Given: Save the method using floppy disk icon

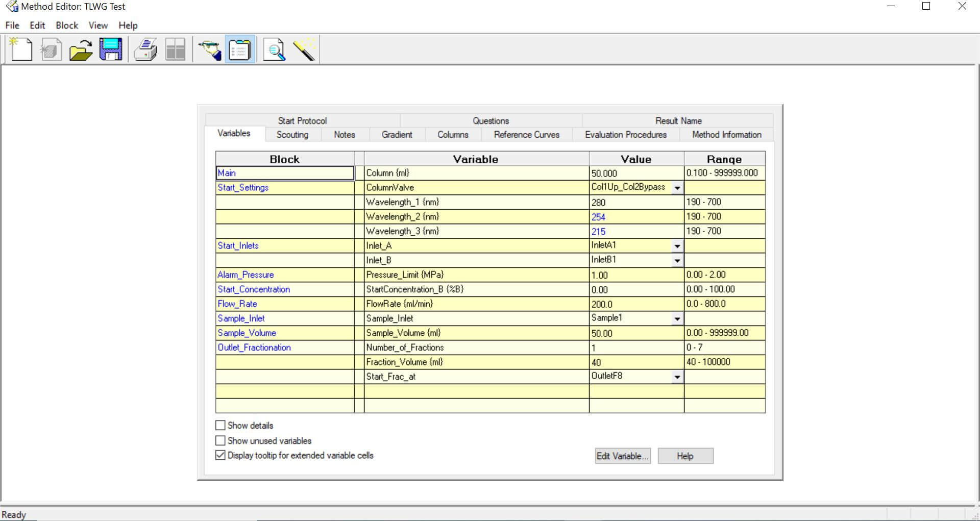Looking at the screenshot, I should pyautogui.click(x=111, y=50).
